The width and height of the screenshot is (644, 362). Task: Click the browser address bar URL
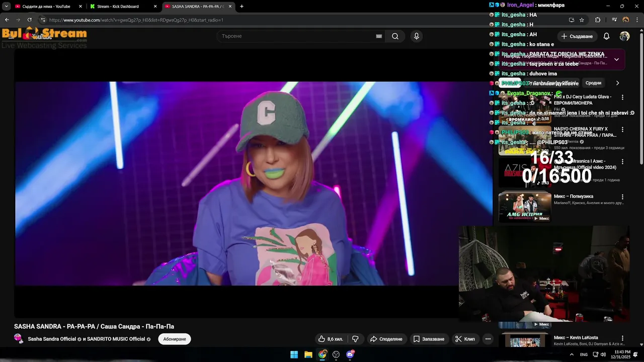[136, 20]
